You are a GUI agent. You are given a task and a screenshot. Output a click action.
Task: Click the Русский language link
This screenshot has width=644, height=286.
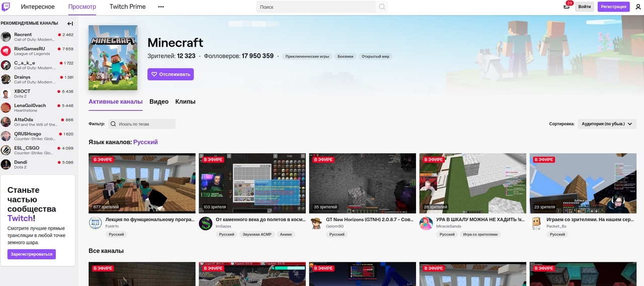[x=145, y=142]
